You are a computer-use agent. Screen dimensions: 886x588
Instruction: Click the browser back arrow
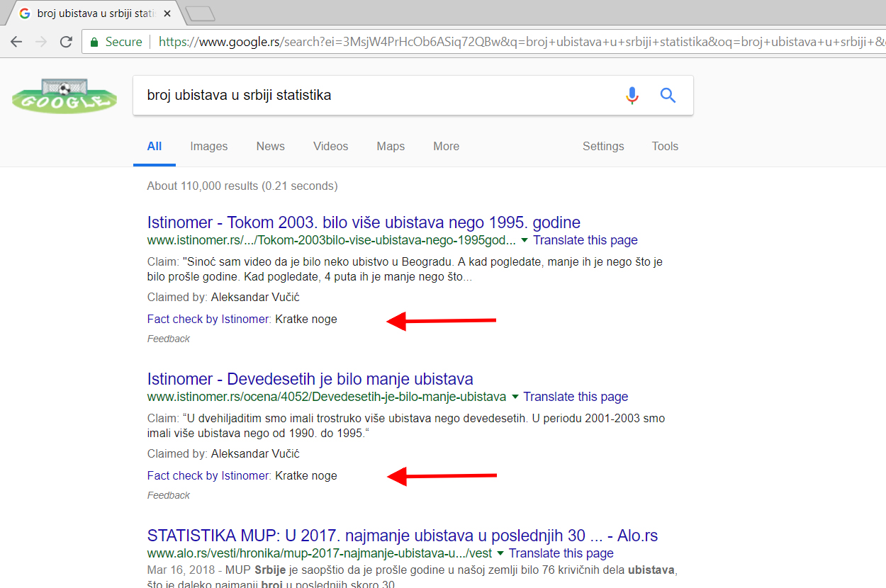point(17,42)
